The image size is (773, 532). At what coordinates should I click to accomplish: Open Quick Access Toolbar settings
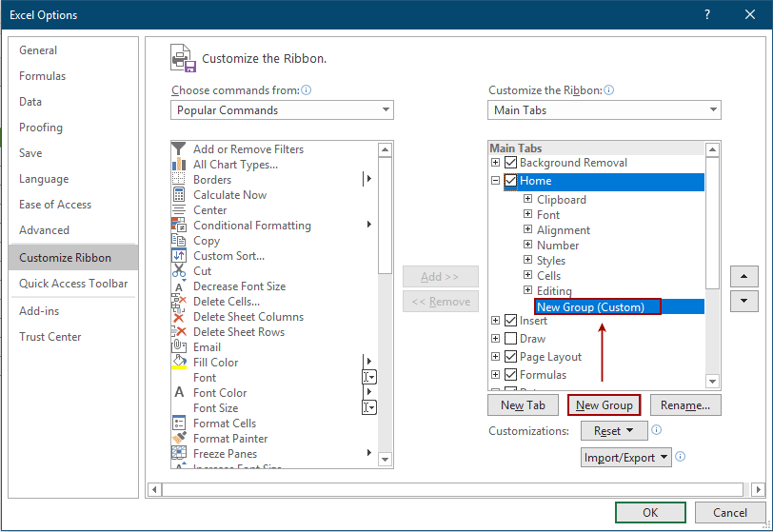(73, 284)
